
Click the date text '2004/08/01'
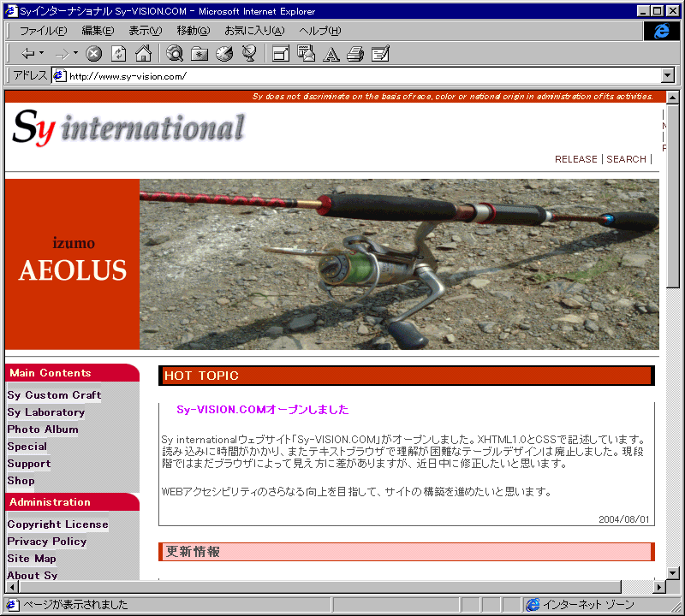point(624,519)
